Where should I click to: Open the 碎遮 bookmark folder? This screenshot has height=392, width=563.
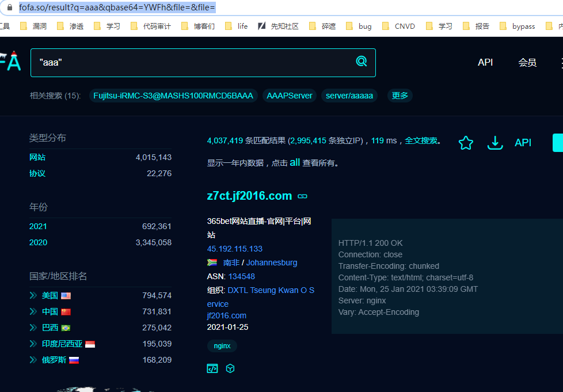(x=322, y=26)
